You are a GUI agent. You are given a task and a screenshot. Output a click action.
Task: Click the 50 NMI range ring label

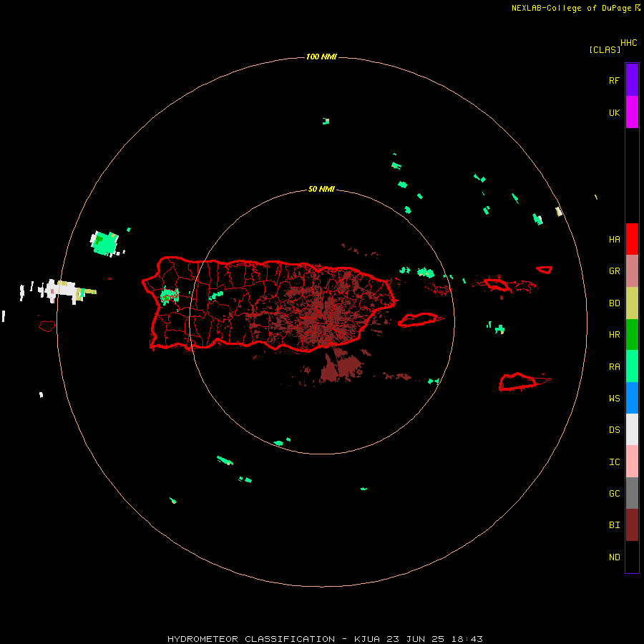[321, 189]
